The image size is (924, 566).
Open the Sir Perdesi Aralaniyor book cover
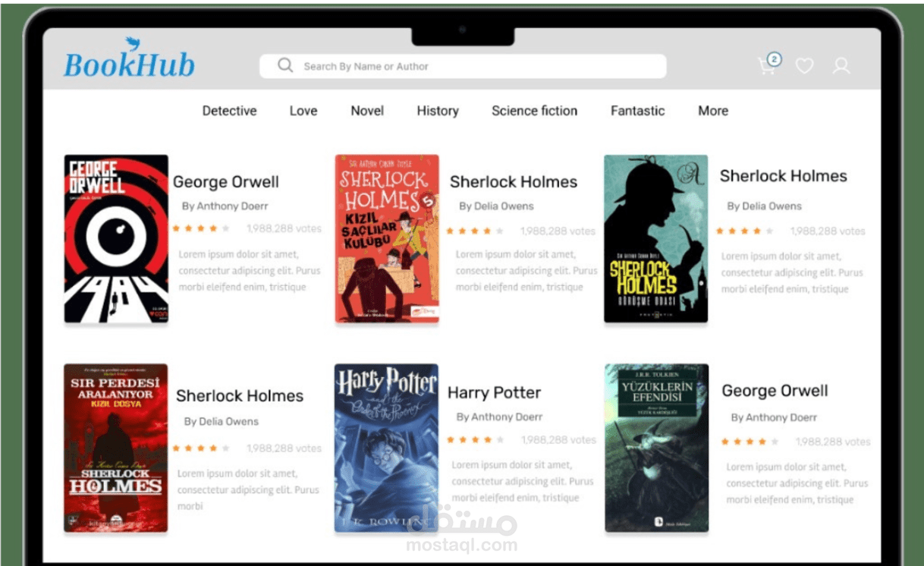(x=115, y=448)
